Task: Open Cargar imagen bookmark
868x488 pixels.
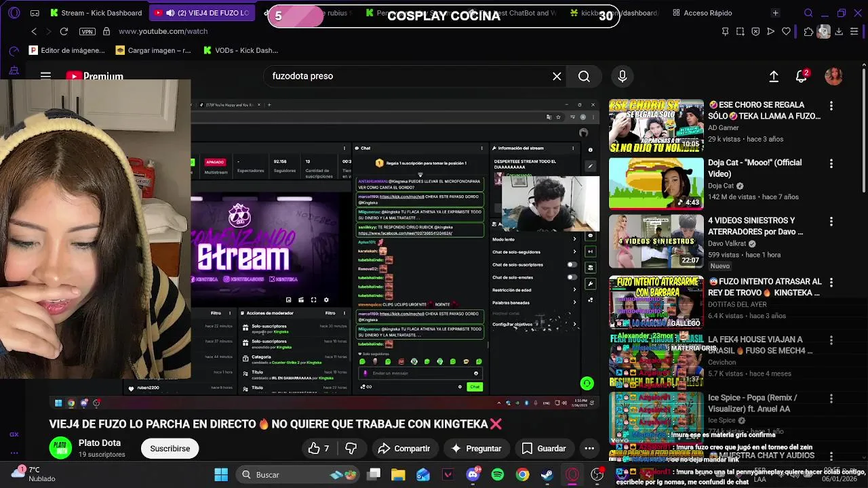Action: (x=153, y=50)
